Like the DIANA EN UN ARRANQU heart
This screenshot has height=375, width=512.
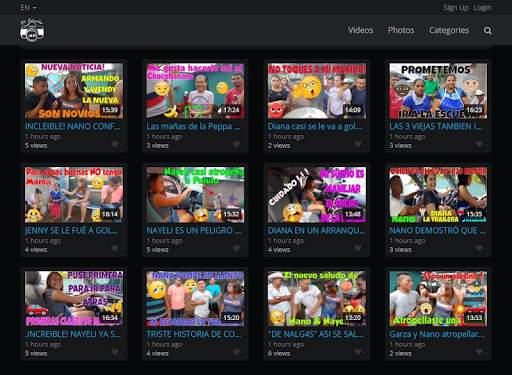(358, 248)
